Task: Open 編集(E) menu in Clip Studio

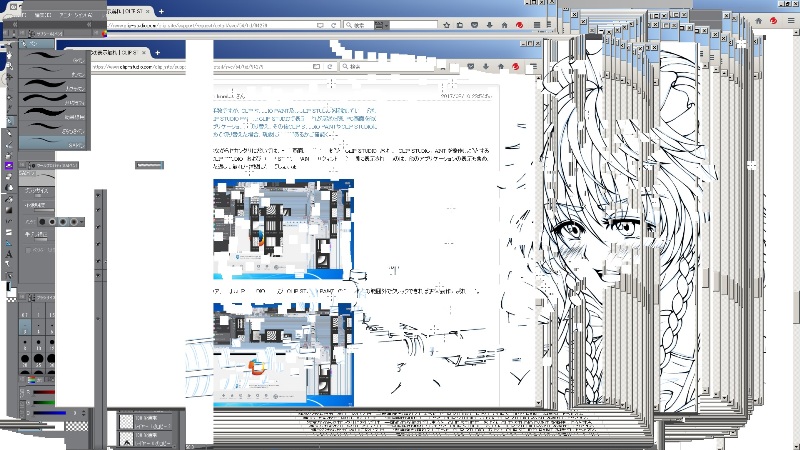Action: pos(42,15)
